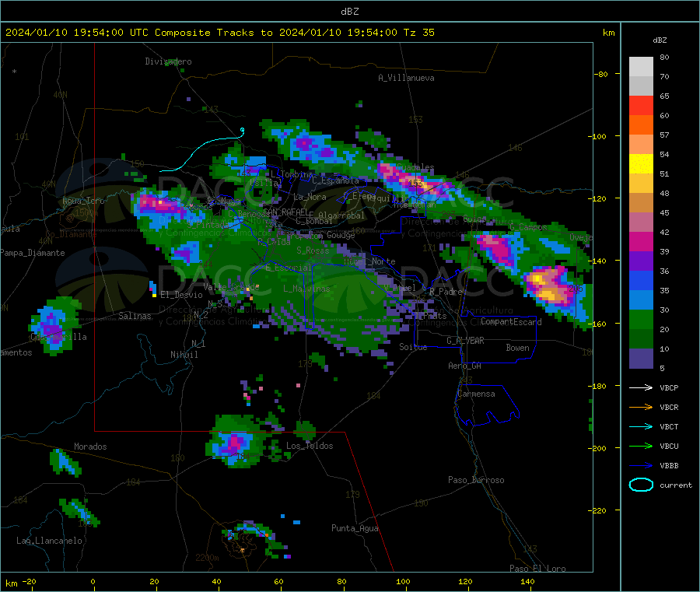
Task: Click the km unit label at bottom-left
Action: (11, 583)
